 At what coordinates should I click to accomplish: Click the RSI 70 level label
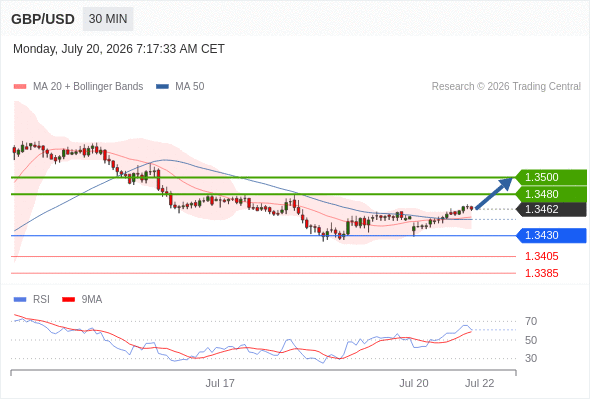point(531,321)
